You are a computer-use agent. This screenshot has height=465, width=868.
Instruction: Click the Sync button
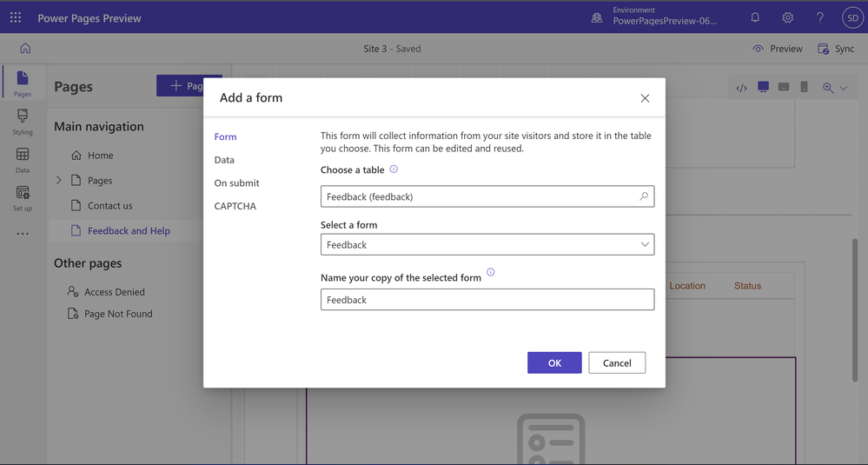tap(837, 49)
